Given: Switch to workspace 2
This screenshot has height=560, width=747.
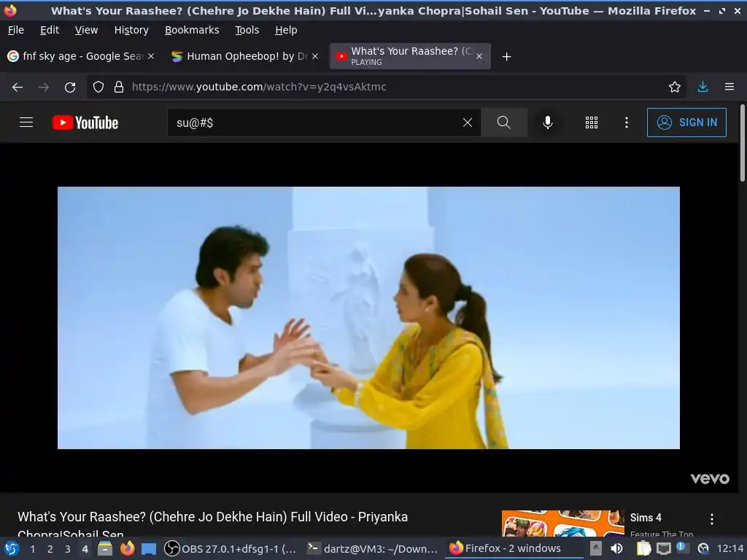Looking at the screenshot, I should (50, 549).
